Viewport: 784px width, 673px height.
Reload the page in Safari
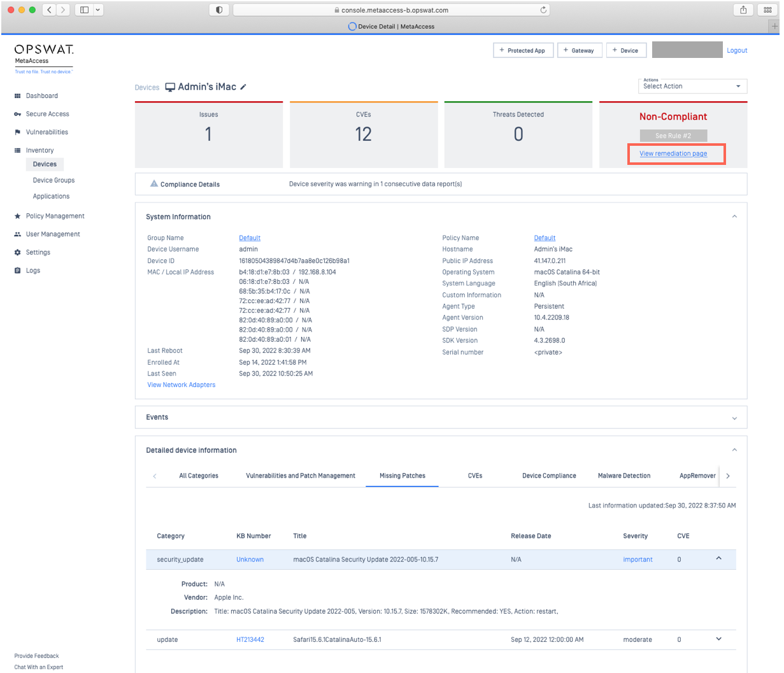[x=543, y=10]
